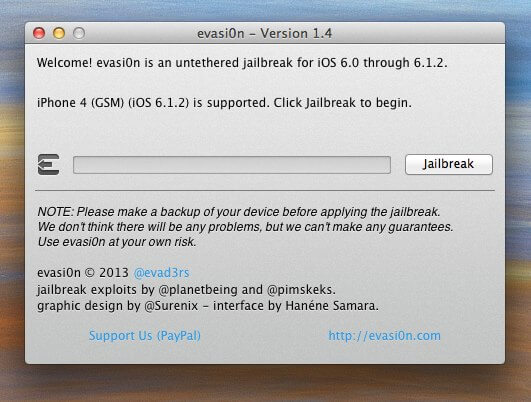Open the @evad3rs Twitter link
Screen dimensions: 531x402
(x=162, y=273)
